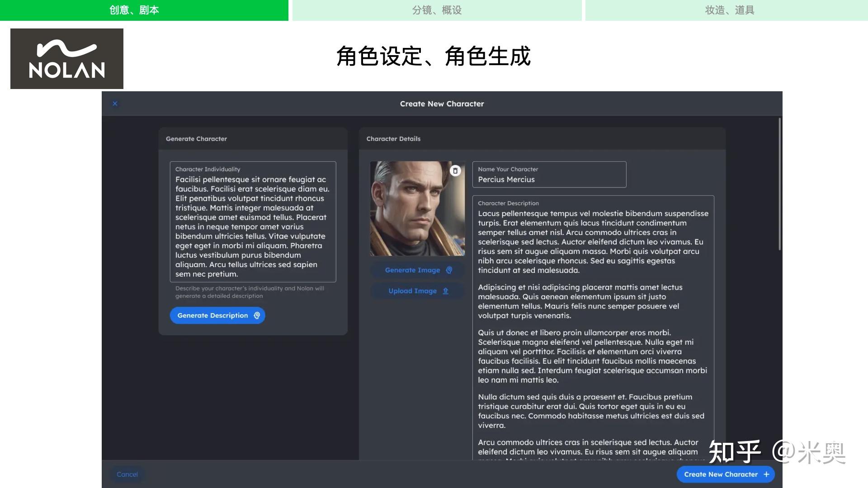Click the Upload Image button
The width and height of the screenshot is (868, 488).
[417, 291]
